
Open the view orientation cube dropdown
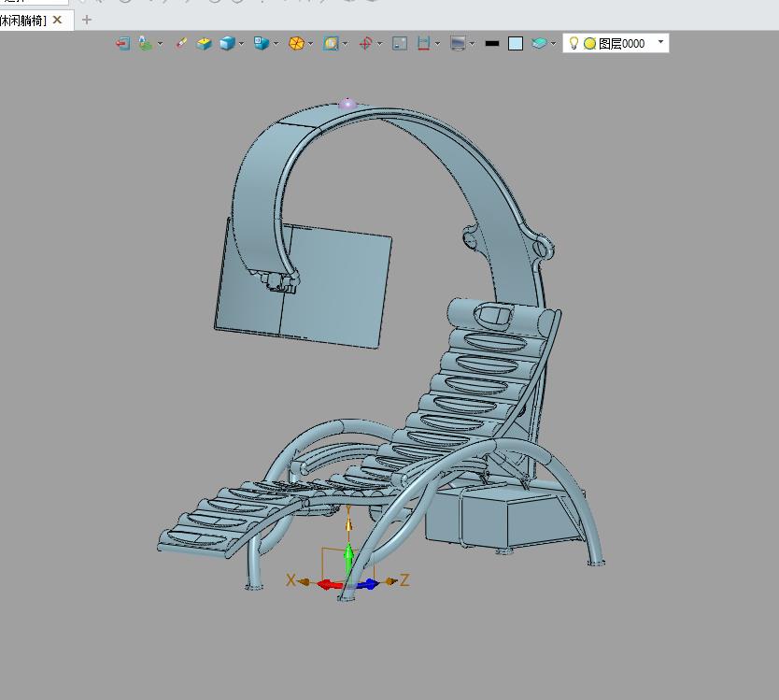[276, 44]
